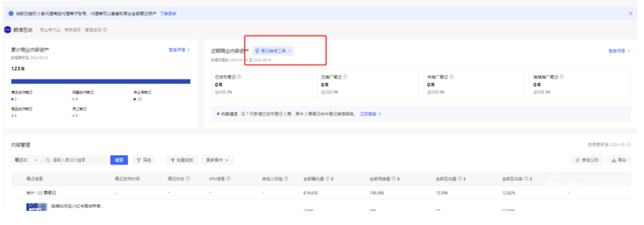Click help icon beside 全部阅读量 column
Screen dimensions: 644x225
tap(393, 179)
